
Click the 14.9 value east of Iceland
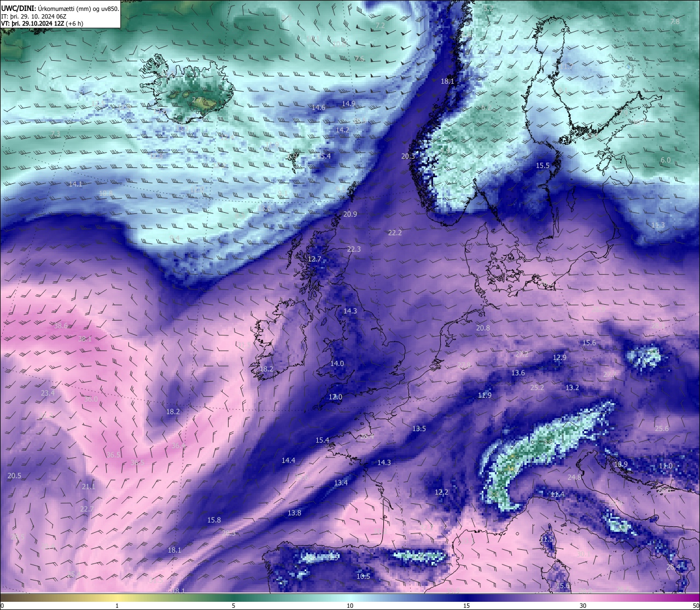pyautogui.click(x=348, y=103)
